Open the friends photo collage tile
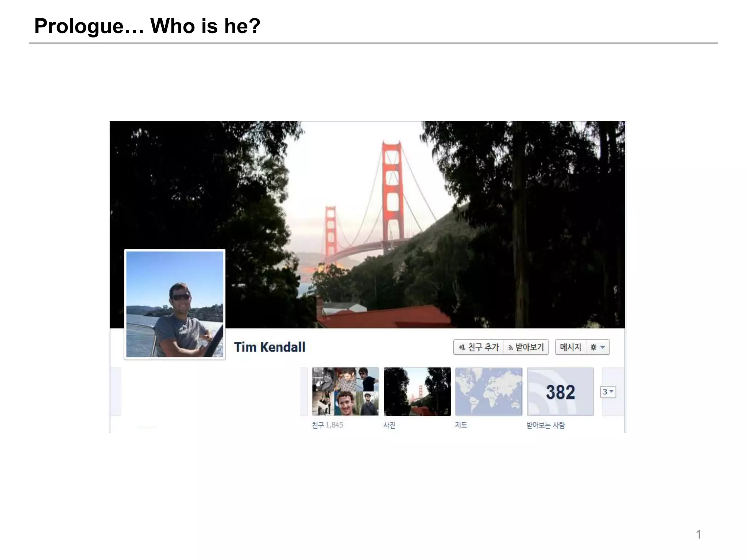This screenshot has height=560, width=747. [345, 392]
